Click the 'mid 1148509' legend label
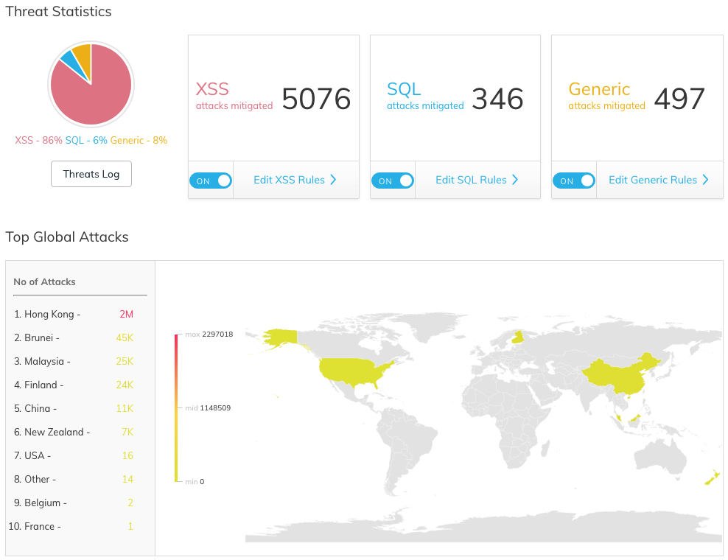 208,408
